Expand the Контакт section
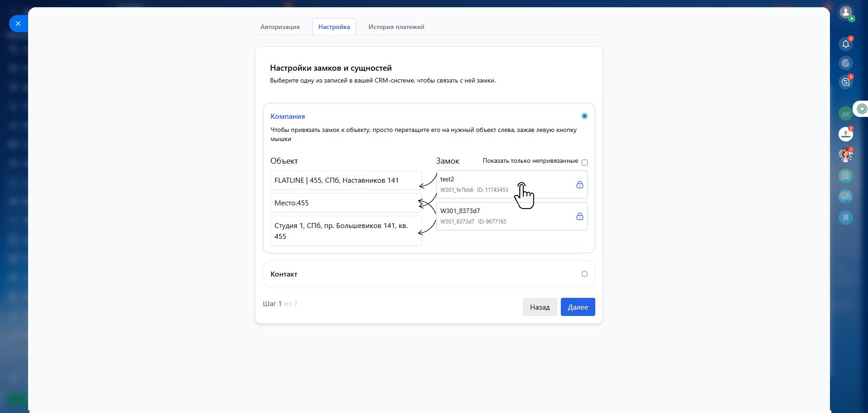The image size is (868, 413). click(284, 274)
